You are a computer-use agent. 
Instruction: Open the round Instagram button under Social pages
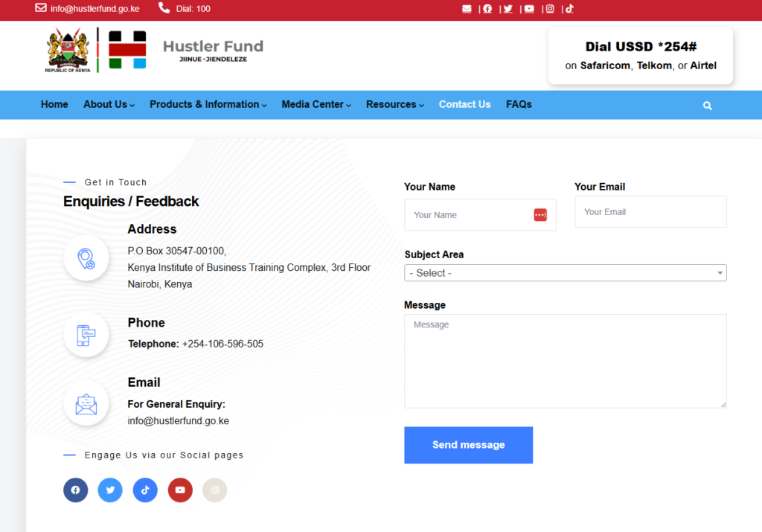coord(215,490)
